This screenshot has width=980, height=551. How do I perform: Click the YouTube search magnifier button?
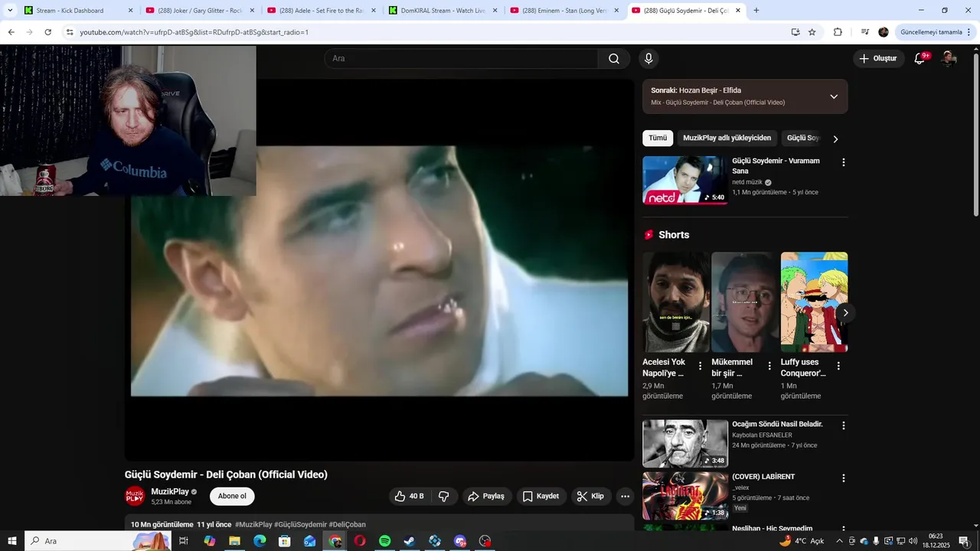pyautogui.click(x=614, y=59)
